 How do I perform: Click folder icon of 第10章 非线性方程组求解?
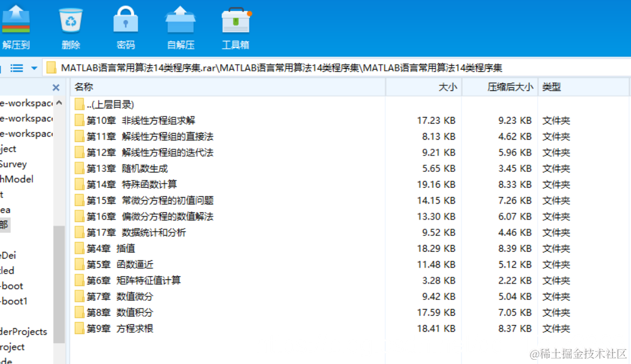[x=79, y=120]
